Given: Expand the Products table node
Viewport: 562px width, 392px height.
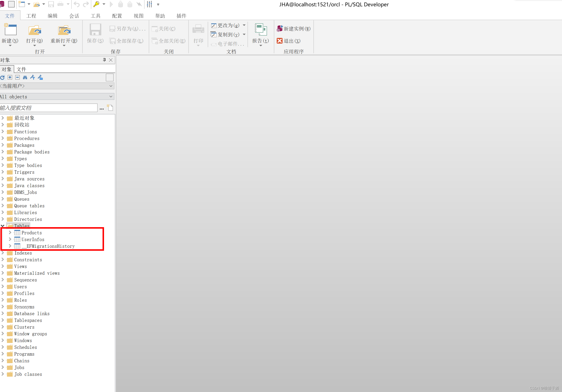Looking at the screenshot, I should (10, 233).
